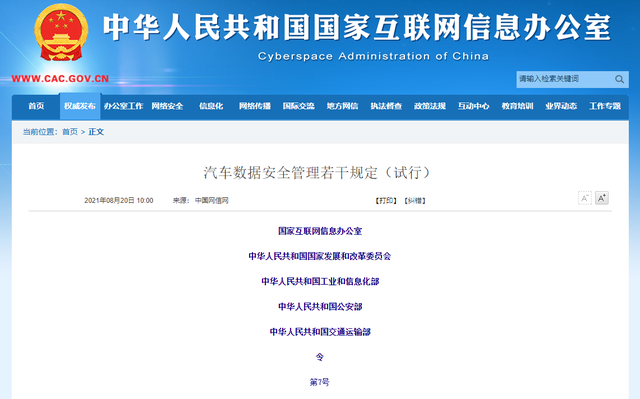640x399 pixels.
Task: Click the 首页 breadcrumb link
Action: pyautogui.click(x=70, y=132)
